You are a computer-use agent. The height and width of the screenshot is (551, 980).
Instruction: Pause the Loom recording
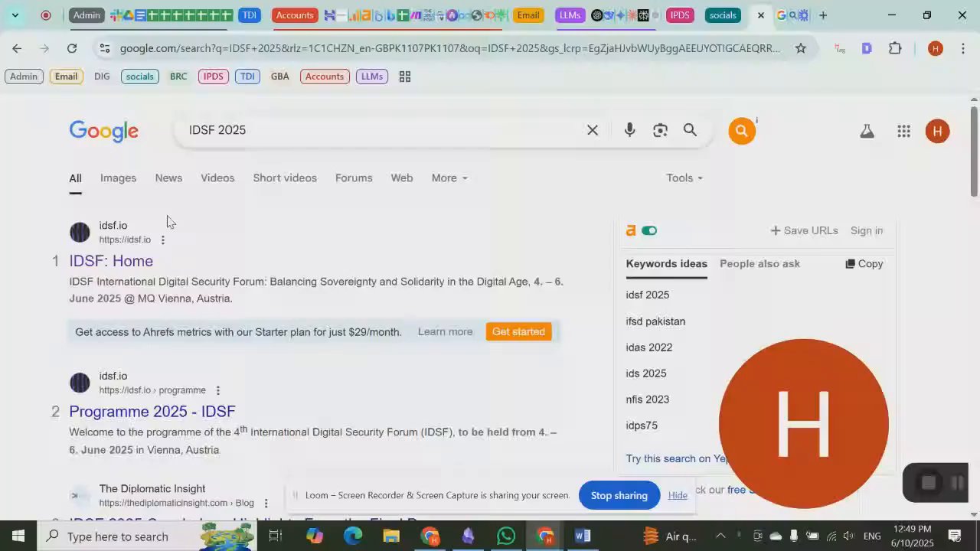point(956,483)
